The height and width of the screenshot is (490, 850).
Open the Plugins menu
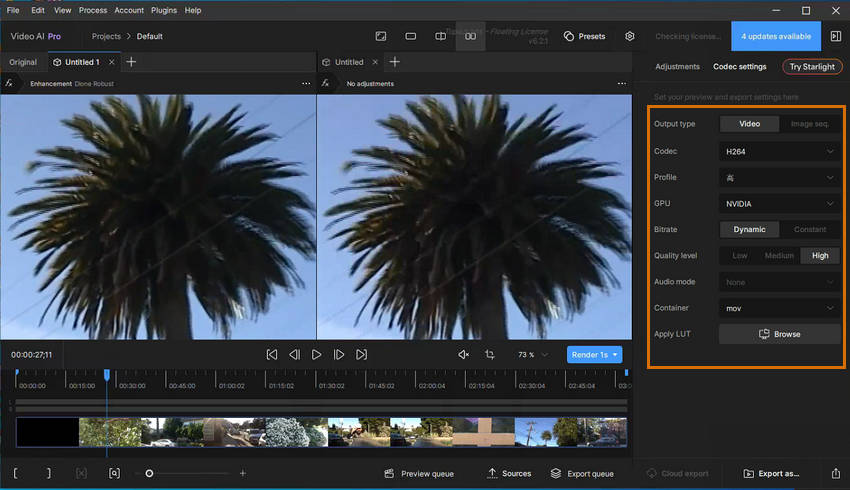tap(164, 10)
